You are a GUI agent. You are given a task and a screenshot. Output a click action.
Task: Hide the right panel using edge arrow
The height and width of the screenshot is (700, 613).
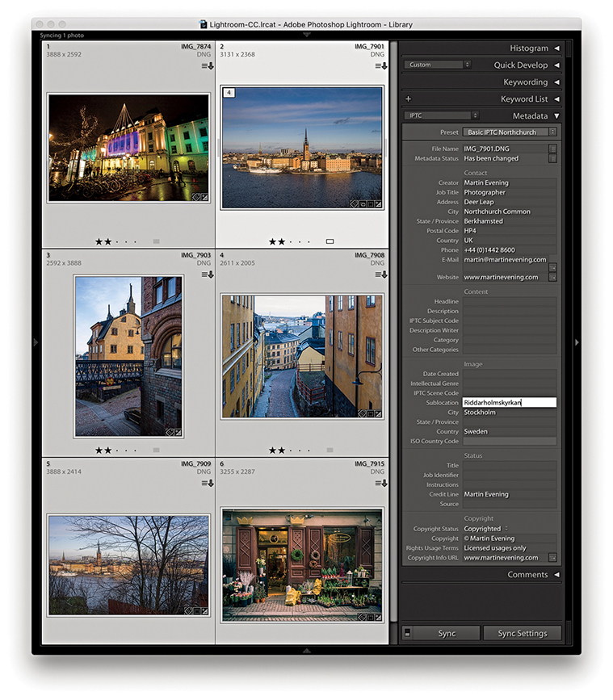pyautogui.click(x=576, y=342)
